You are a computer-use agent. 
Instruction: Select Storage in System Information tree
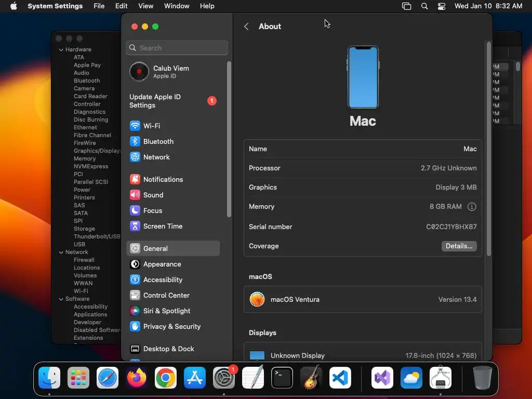coord(84,229)
